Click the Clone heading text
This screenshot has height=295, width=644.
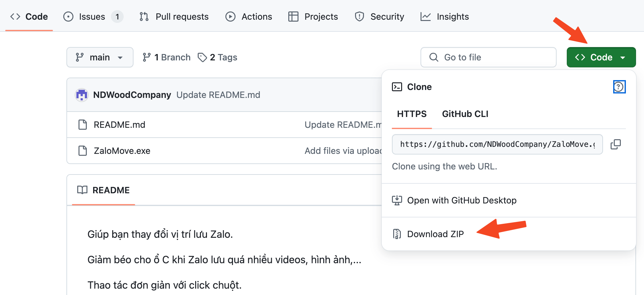pos(419,87)
